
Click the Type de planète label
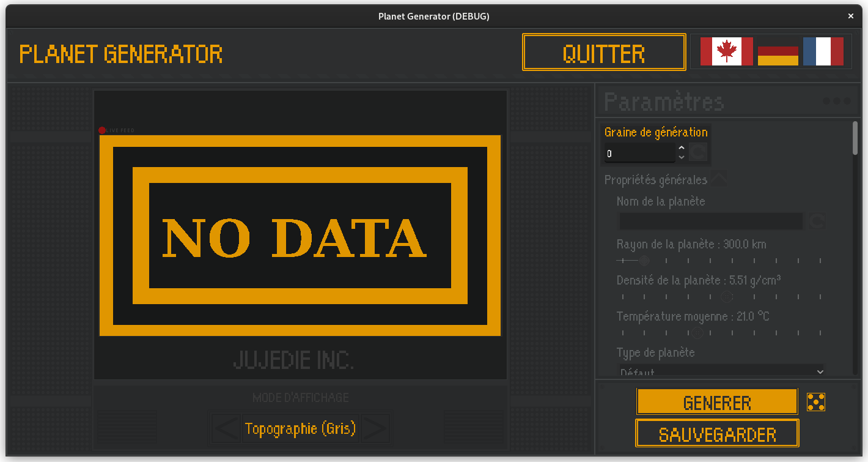[656, 352]
